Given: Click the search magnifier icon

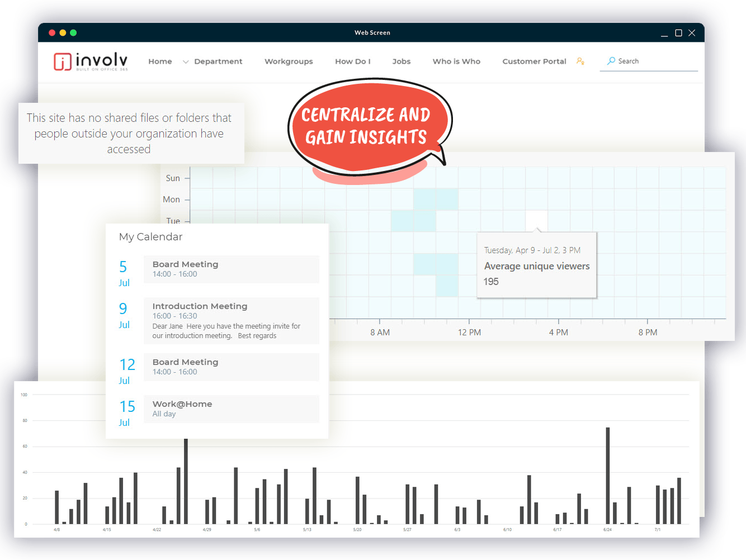Looking at the screenshot, I should click(611, 61).
